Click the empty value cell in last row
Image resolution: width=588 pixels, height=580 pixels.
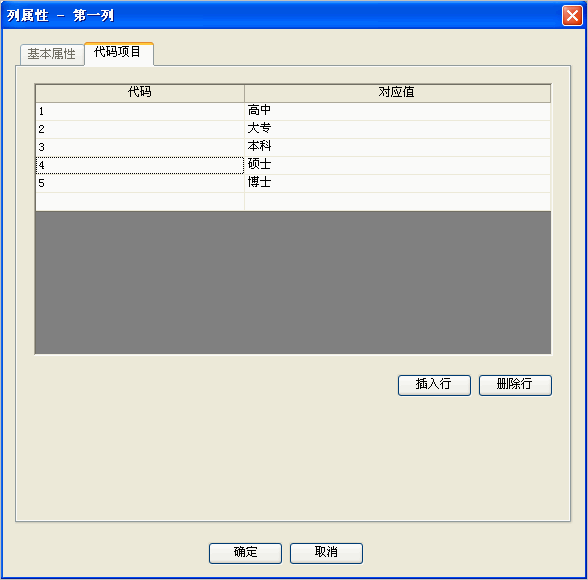point(398,201)
